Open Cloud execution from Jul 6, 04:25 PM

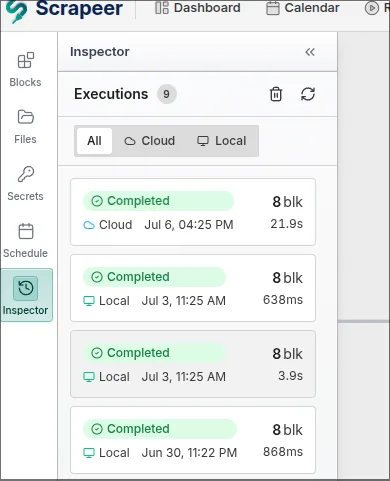click(x=193, y=212)
